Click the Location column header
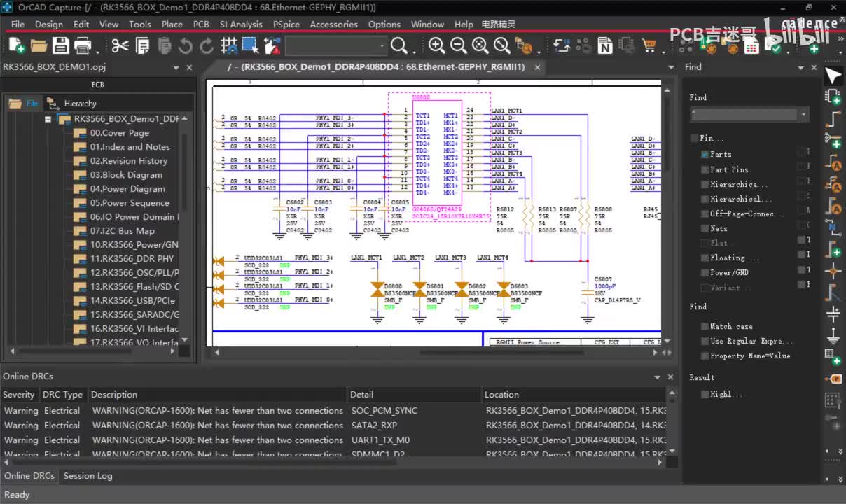 click(x=501, y=394)
